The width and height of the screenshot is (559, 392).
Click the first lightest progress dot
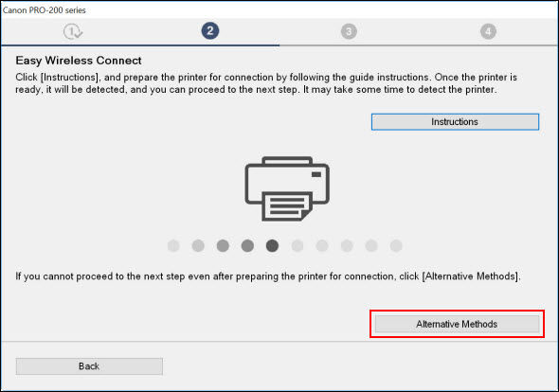[x=173, y=245]
